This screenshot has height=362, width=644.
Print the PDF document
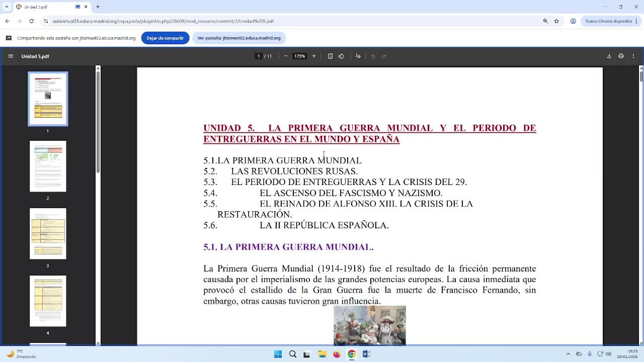[x=621, y=56]
